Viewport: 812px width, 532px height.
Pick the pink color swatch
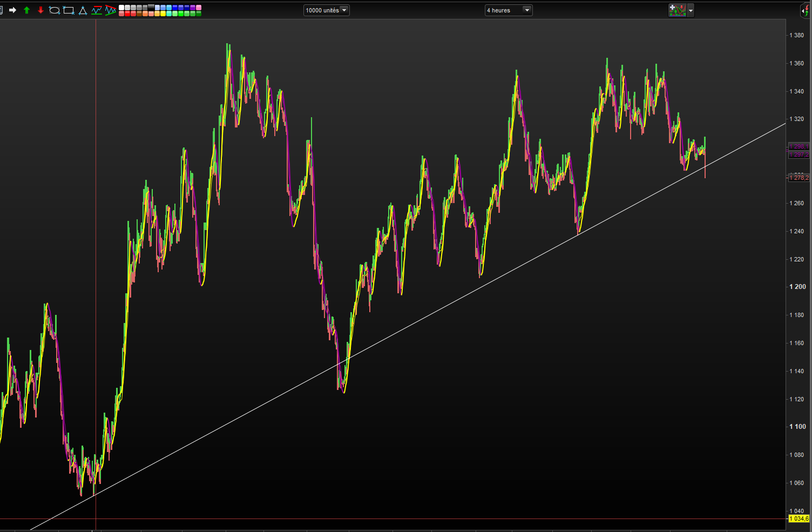point(198,8)
